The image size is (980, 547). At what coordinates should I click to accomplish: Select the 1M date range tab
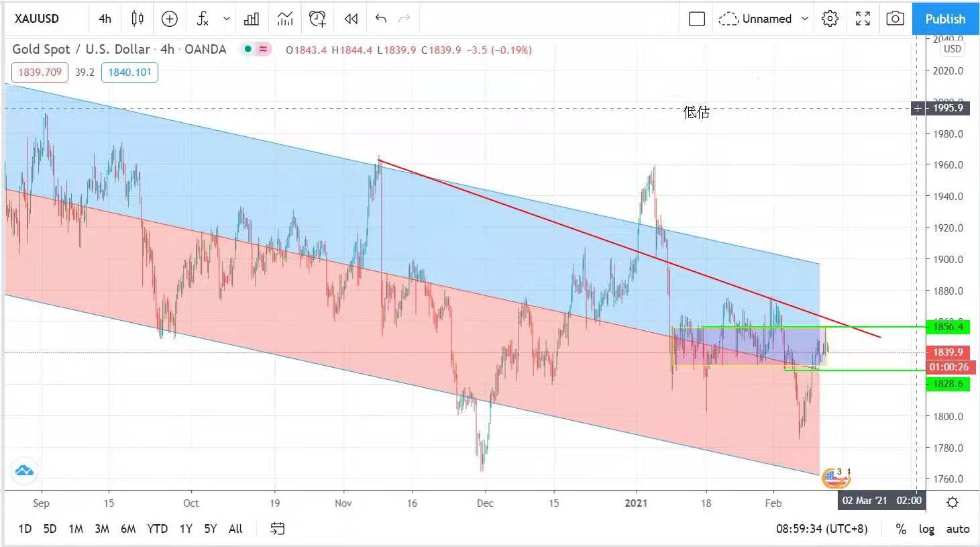[76, 529]
